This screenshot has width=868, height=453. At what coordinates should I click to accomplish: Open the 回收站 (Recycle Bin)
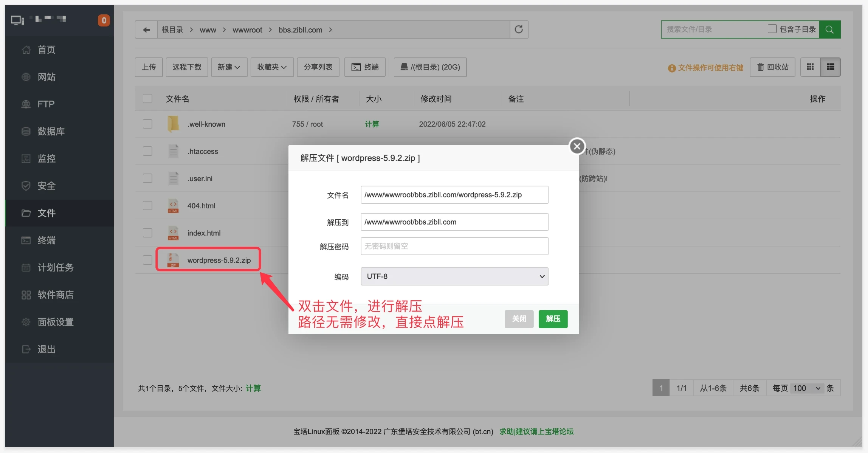point(772,67)
